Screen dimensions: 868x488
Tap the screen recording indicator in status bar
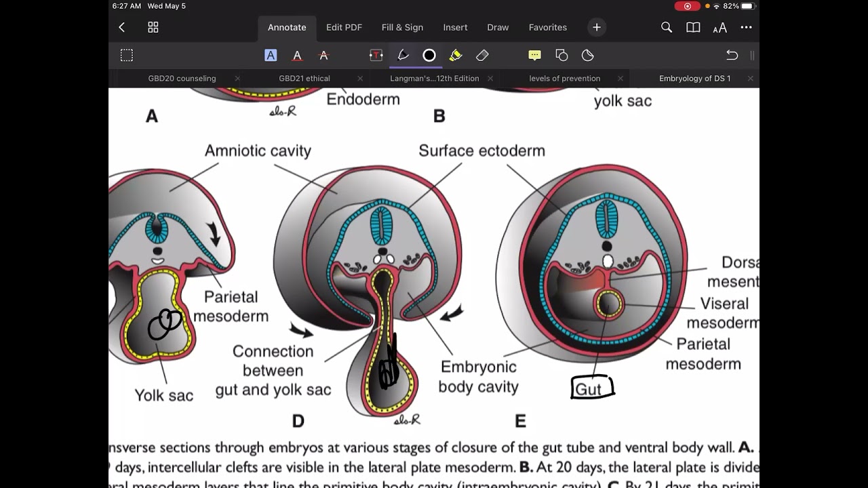[688, 6]
